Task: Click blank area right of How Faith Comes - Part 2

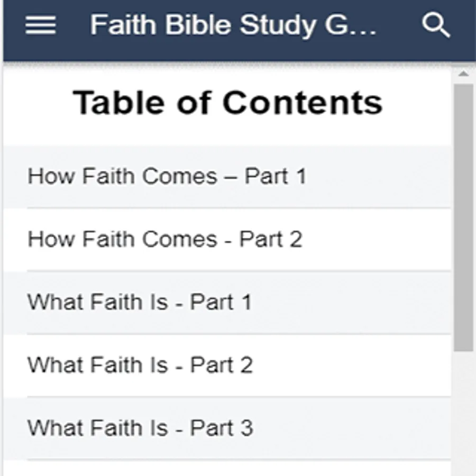Action: pyautogui.click(x=377, y=240)
